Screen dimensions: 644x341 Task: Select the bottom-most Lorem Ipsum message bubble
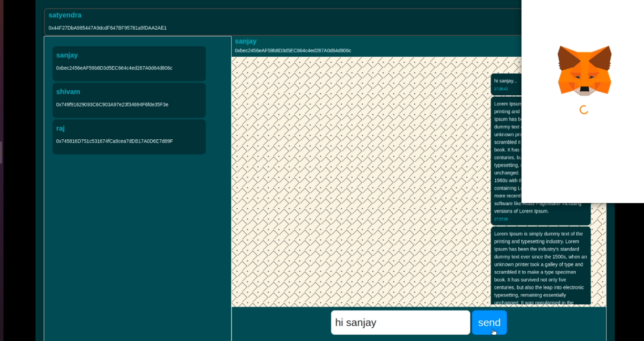coord(540,265)
